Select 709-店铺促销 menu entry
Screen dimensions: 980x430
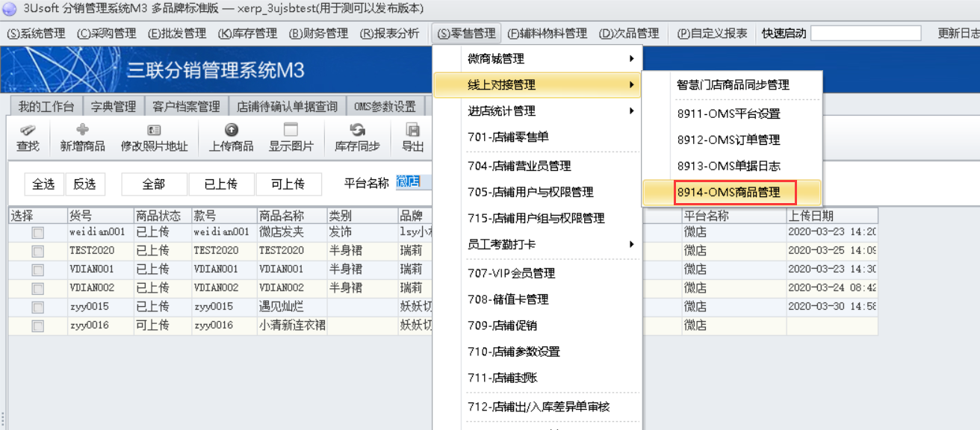(x=536, y=325)
